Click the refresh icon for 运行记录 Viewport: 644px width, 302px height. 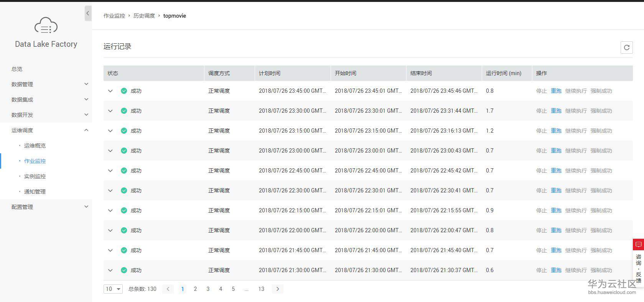tap(626, 48)
